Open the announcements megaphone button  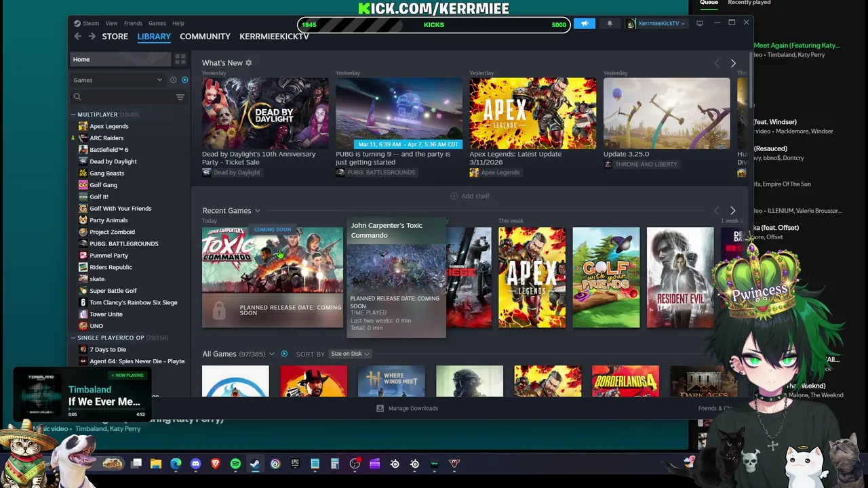(584, 24)
